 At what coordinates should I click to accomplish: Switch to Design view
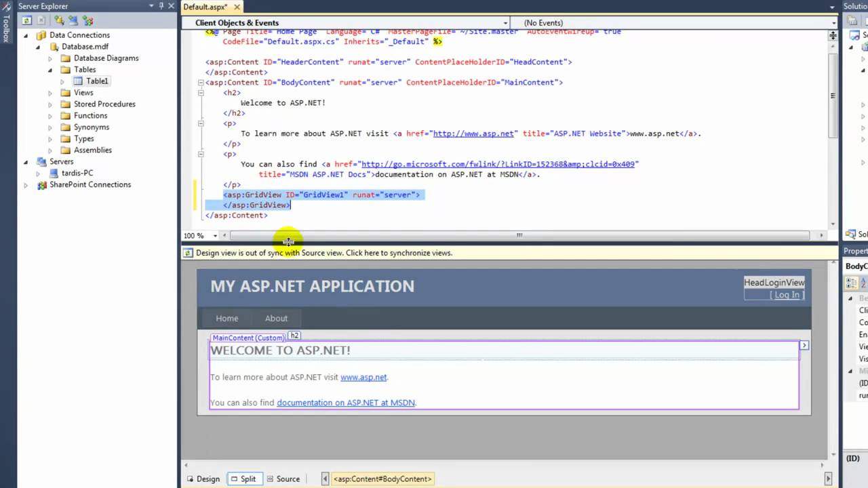(203, 479)
